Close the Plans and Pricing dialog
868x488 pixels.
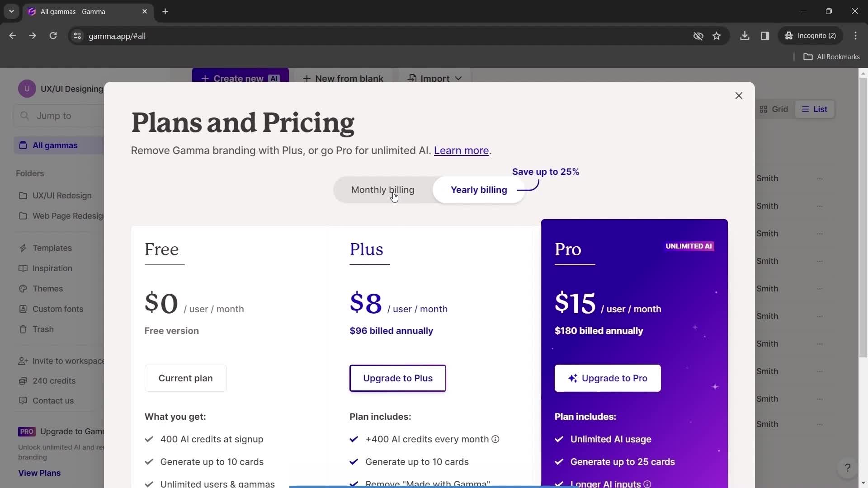[x=739, y=95]
